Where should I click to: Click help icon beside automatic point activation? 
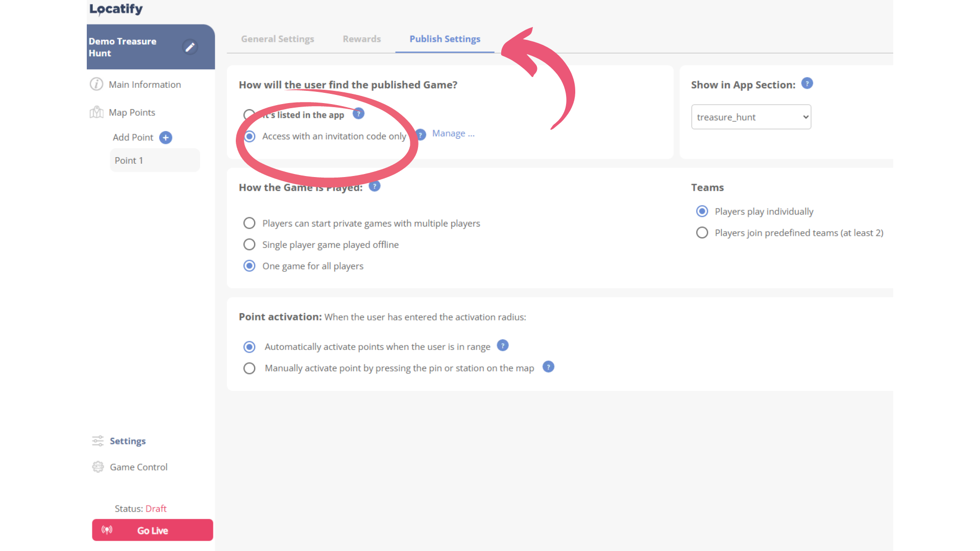pos(503,345)
